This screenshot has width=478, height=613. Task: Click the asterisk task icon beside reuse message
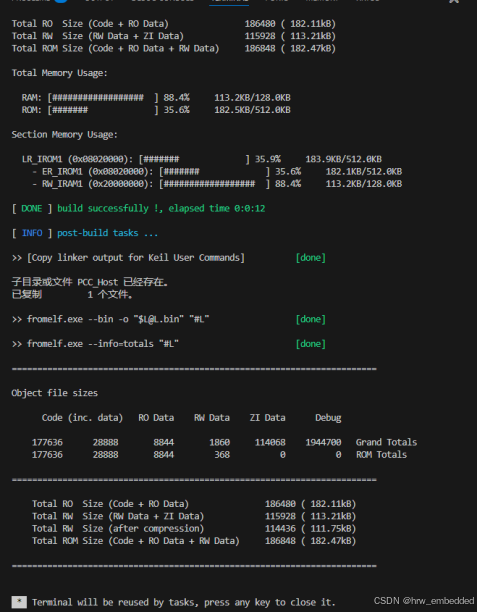click(19, 602)
